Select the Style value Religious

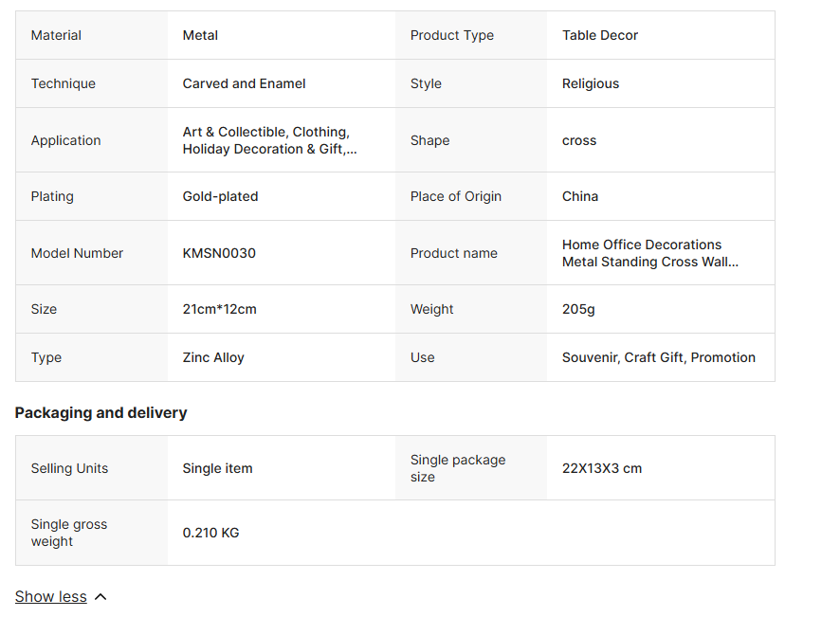(590, 83)
